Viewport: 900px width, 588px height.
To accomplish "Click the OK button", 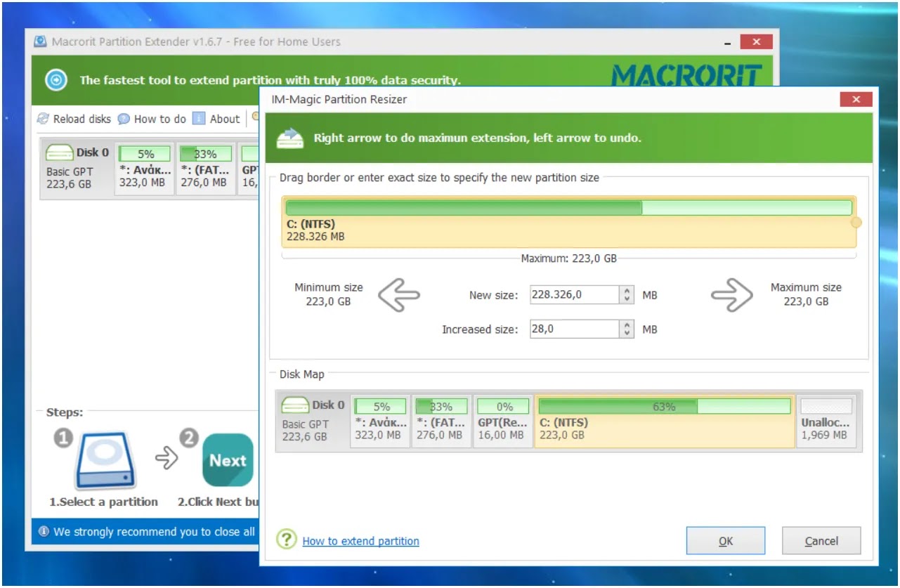I will 726,541.
